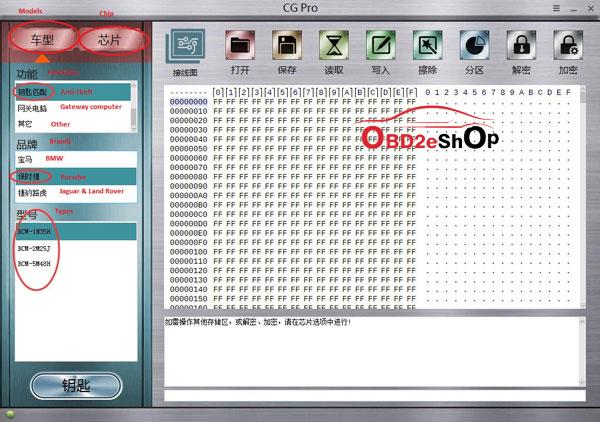Click hex address 00000040
Image resolution: width=600 pixels, height=422 pixels.
coord(189,139)
